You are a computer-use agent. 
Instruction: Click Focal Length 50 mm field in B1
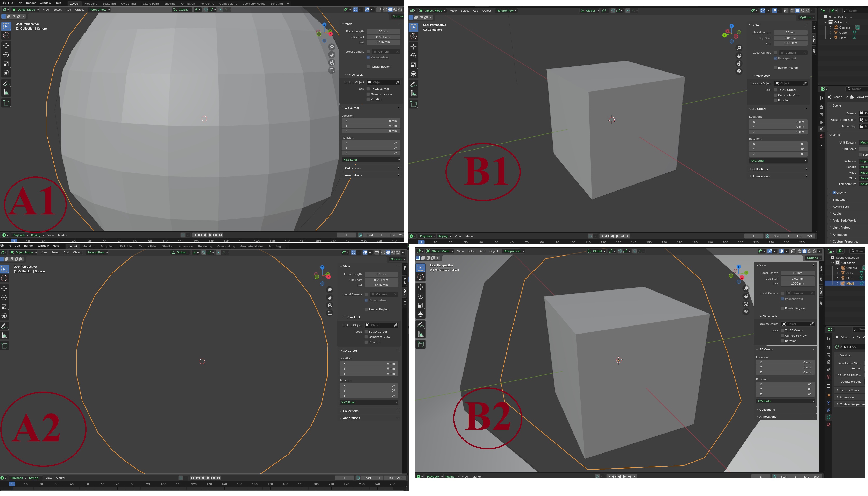pyautogui.click(x=790, y=33)
